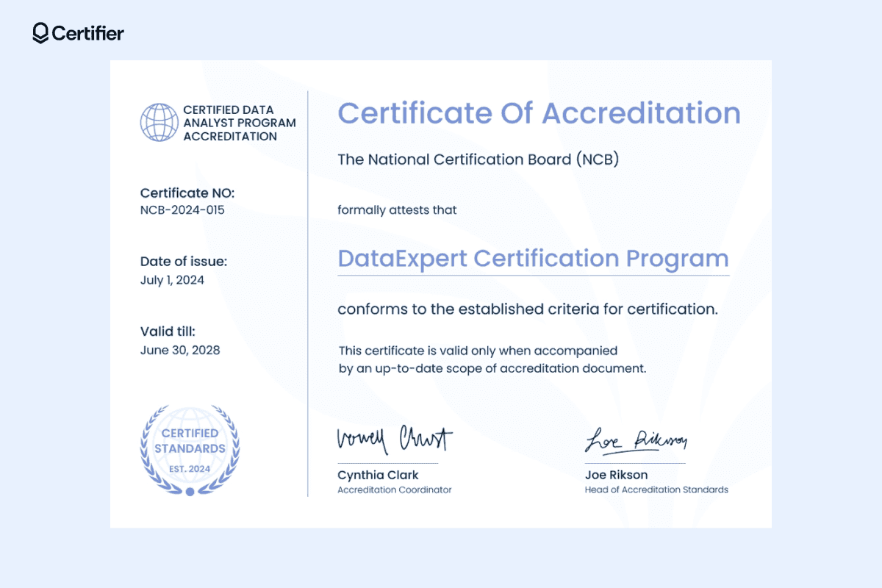Screen dimensions: 882x588
Task: Select the scope of accreditation validity note
Action: point(492,359)
